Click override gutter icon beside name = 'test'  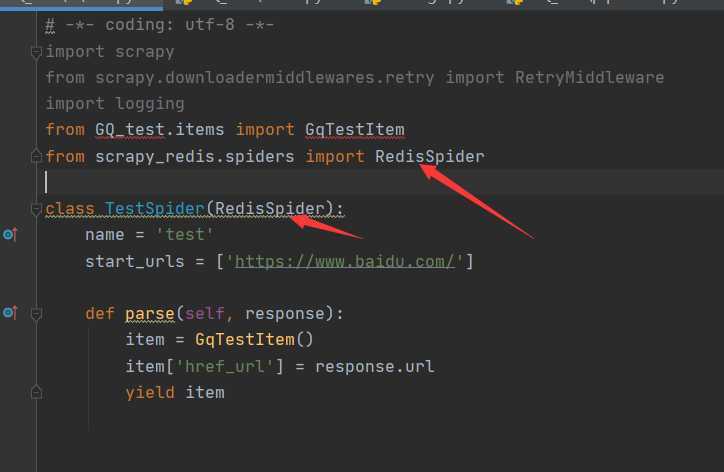[10, 235]
